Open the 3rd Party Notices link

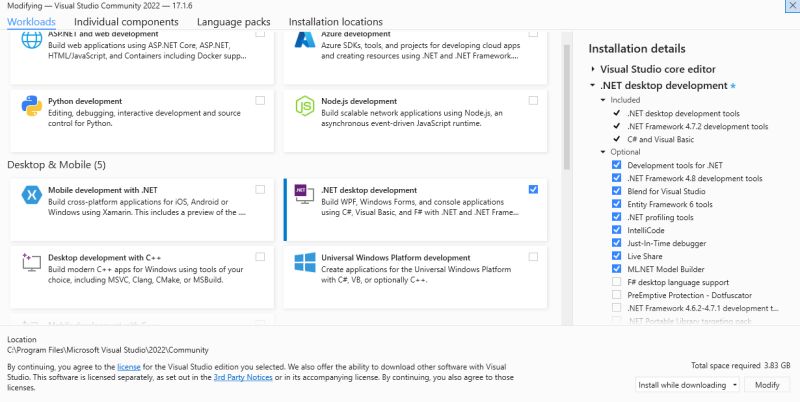coord(243,378)
